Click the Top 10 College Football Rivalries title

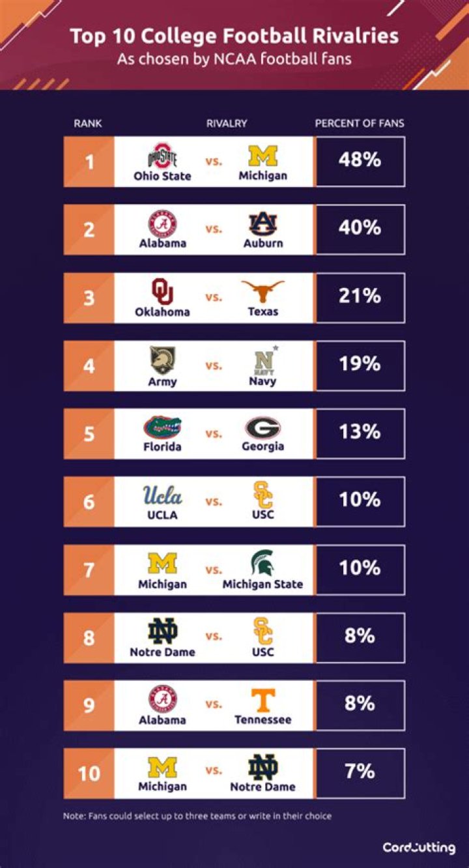point(234,36)
